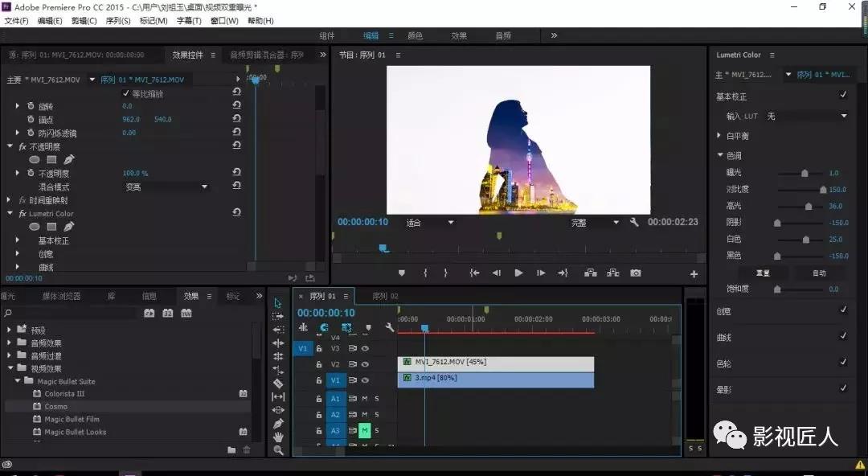This screenshot has height=476, width=868.
Task: Uncheck the 等比缩放 uniform scale checkbox
Action: click(125, 93)
